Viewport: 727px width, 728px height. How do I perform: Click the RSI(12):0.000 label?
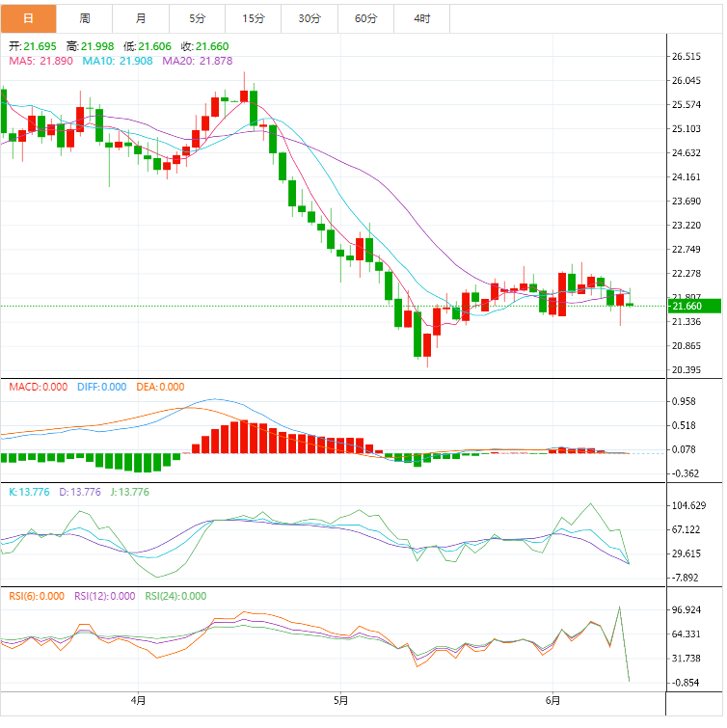(105, 596)
